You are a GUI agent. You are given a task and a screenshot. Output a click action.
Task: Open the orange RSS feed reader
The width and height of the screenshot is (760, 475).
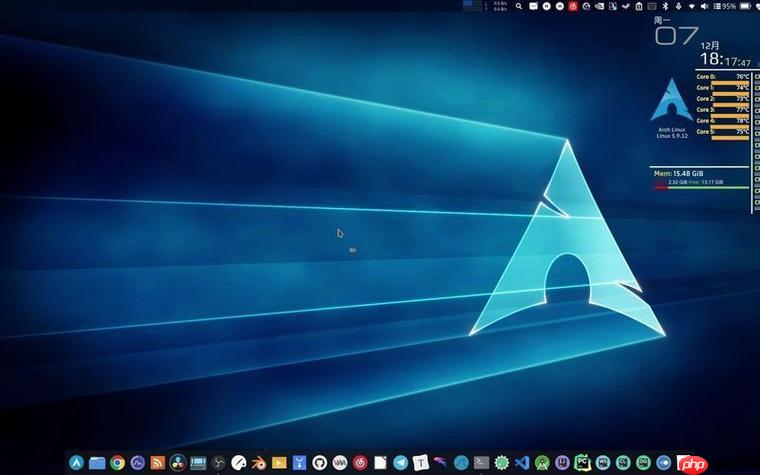pyautogui.click(x=158, y=463)
